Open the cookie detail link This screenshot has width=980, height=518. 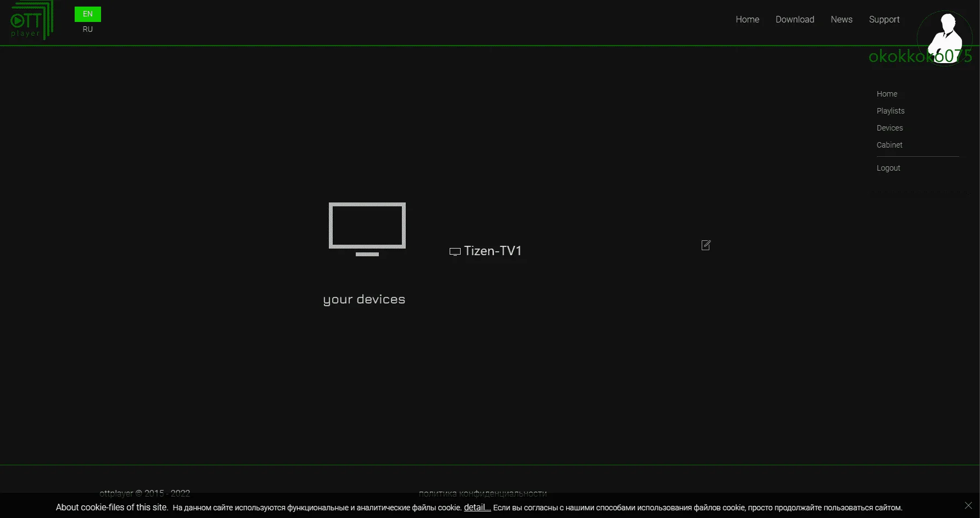(x=477, y=507)
